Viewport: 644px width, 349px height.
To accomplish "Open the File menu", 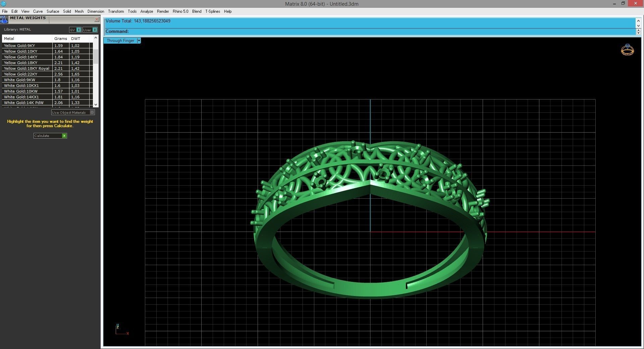I will pyautogui.click(x=5, y=11).
